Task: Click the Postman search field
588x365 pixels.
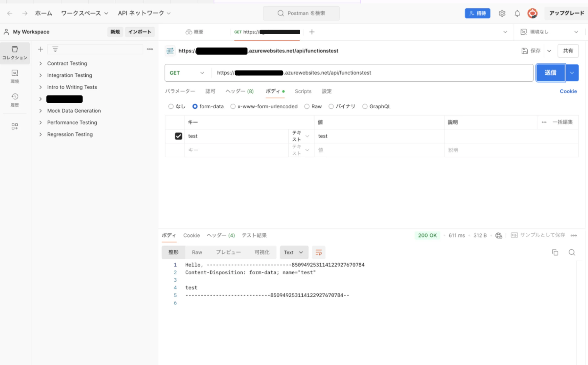Action: [301, 13]
